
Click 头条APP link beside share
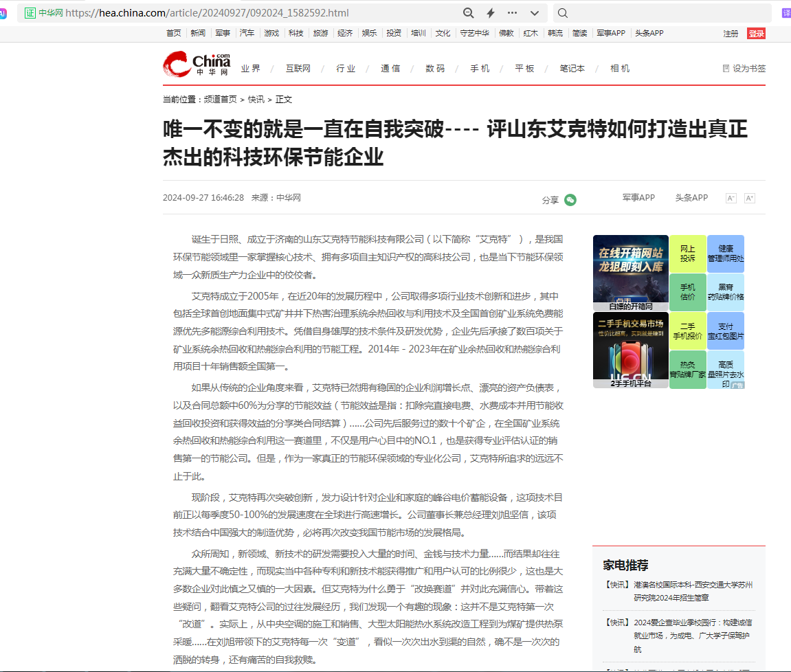click(691, 198)
